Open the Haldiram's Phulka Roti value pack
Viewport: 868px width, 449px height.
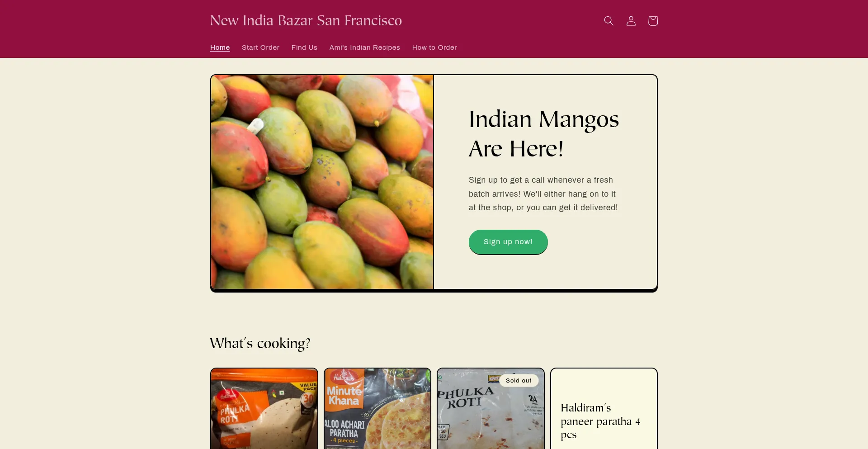click(264, 409)
